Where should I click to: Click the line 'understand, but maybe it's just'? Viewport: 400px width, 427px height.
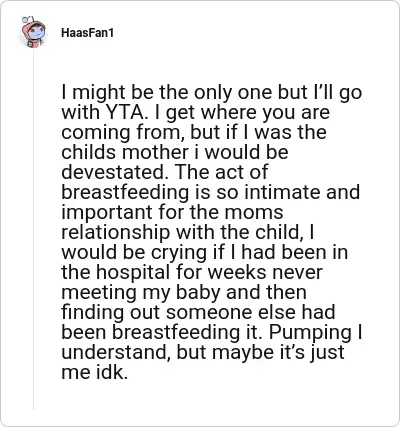coord(203,352)
